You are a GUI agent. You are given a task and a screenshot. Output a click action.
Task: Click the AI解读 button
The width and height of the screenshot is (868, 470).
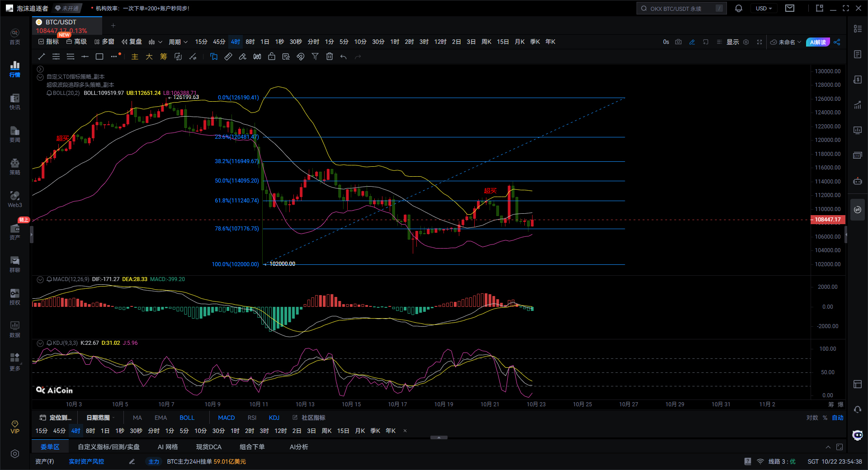[x=817, y=42]
